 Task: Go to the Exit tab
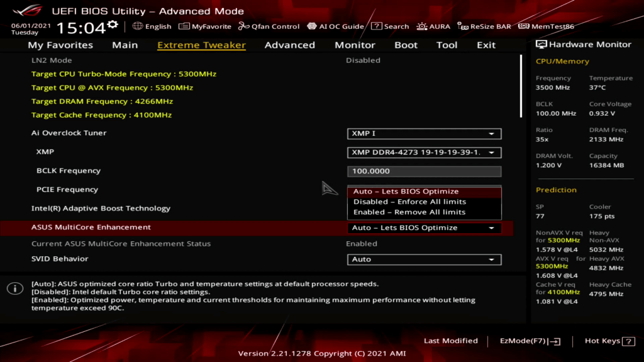point(486,45)
